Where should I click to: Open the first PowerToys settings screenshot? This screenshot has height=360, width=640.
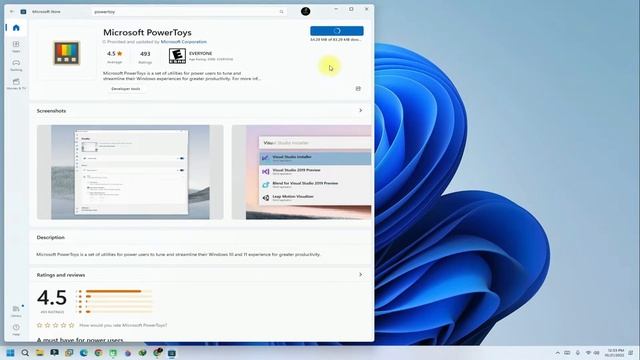(130, 172)
